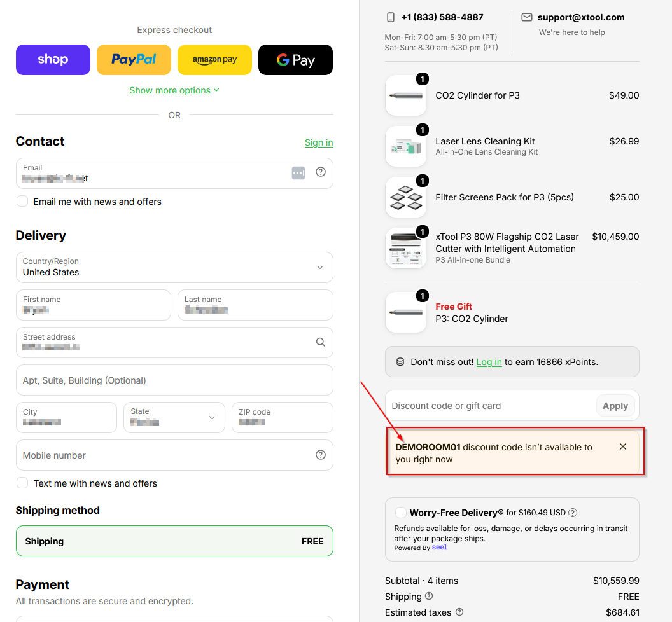Enable Worry-Free Delivery checkbox

(x=401, y=513)
